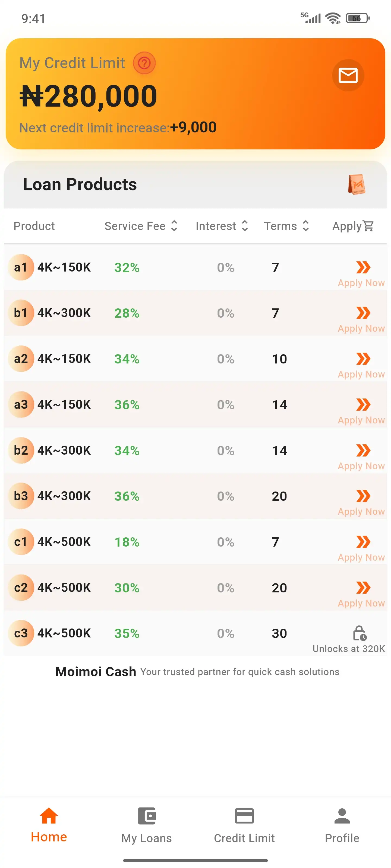Viewport: 391px width, 868px height.
Task: Tap the a2 product badge
Action: click(x=21, y=359)
